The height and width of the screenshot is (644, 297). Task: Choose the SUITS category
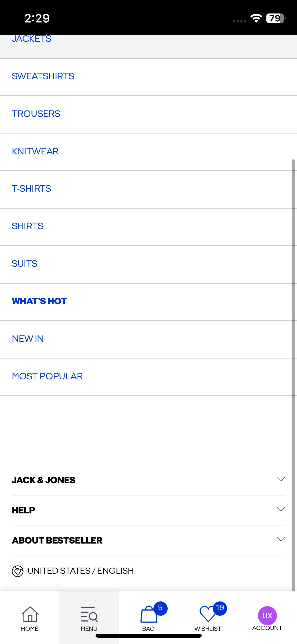tap(148, 264)
